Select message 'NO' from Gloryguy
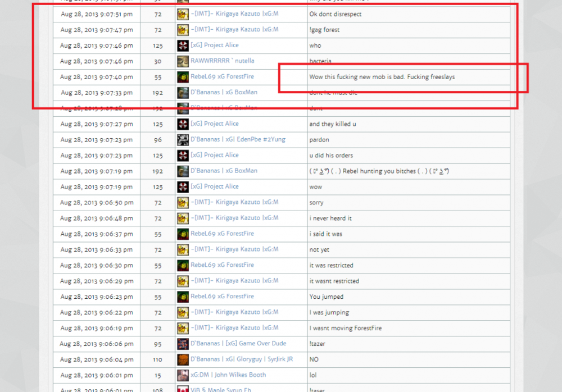The height and width of the screenshot is (392, 562). pos(314,360)
